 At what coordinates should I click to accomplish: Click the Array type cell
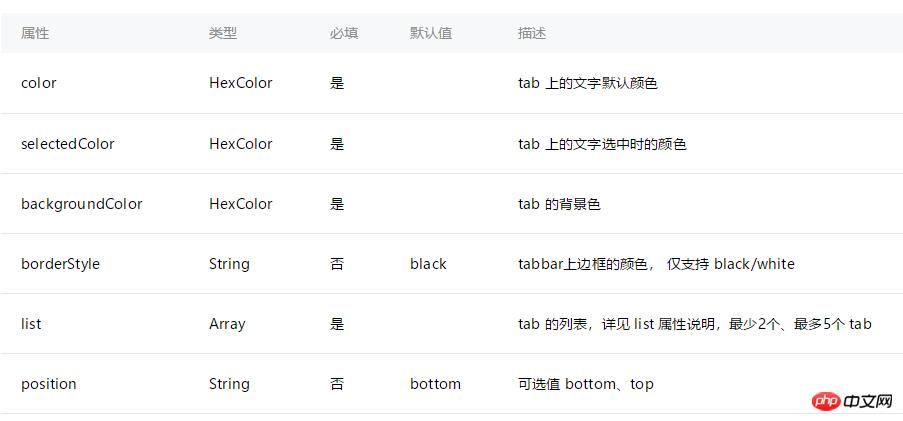pyautogui.click(x=227, y=324)
